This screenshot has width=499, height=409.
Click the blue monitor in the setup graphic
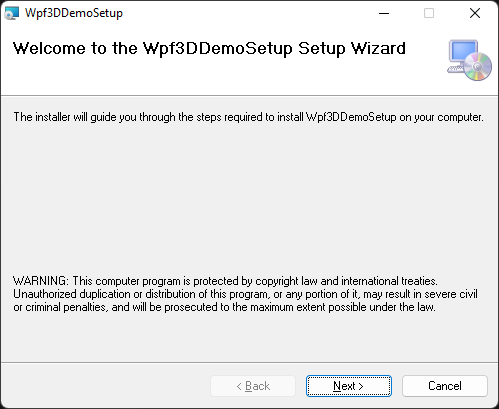click(463, 52)
